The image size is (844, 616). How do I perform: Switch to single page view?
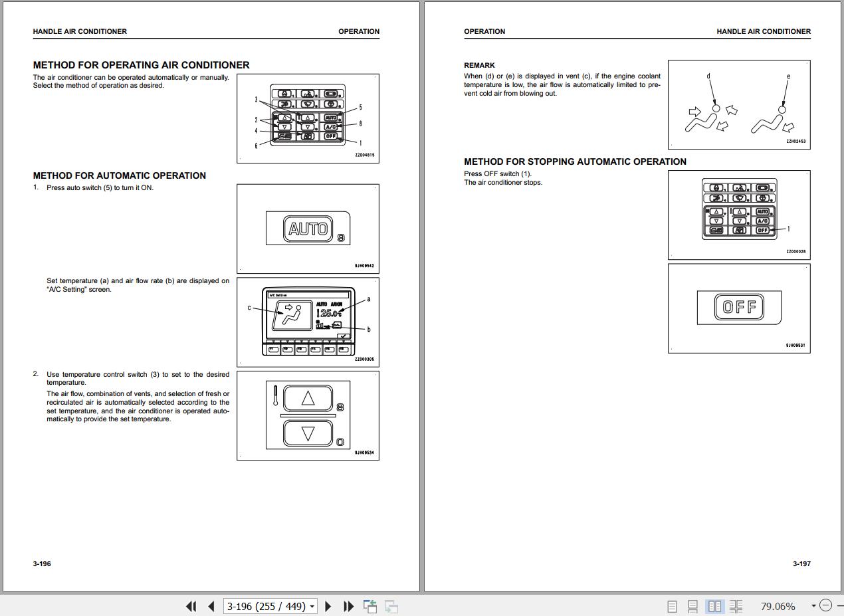[672, 606]
